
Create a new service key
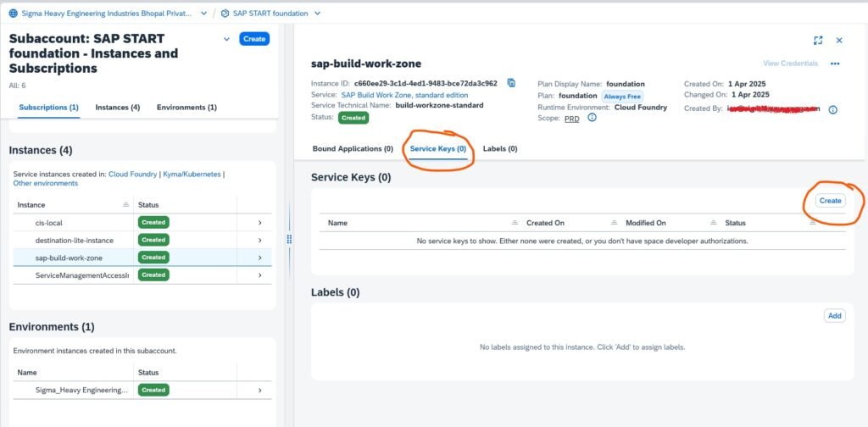pyautogui.click(x=830, y=201)
